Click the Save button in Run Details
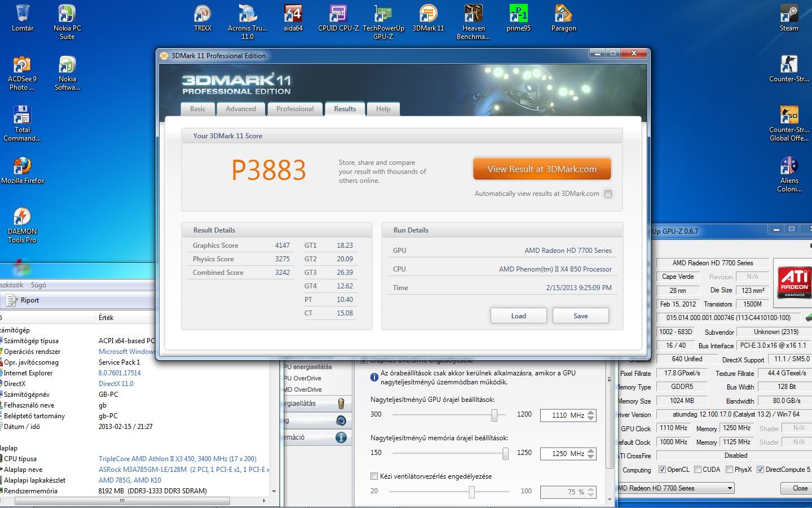Image resolution: width=812 pixels, height=508 pixels. click(580, 316)
